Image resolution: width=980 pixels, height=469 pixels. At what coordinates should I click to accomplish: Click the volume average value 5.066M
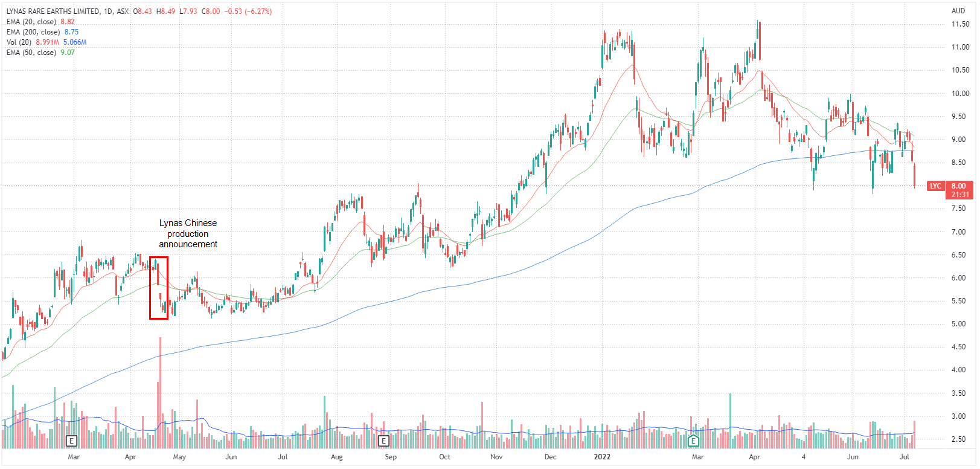(75, 42)
